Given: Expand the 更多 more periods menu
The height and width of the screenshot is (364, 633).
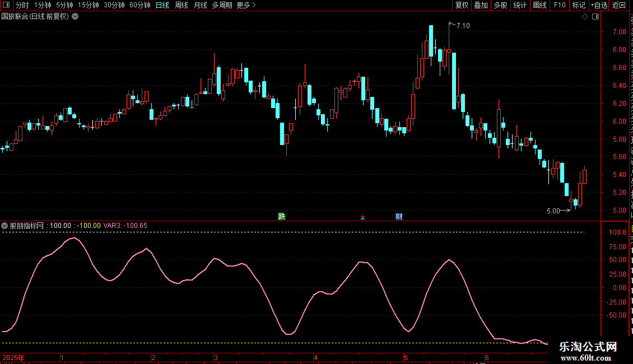Looking at the screenshot, I should pyautogui.click(x=246, y=5).
